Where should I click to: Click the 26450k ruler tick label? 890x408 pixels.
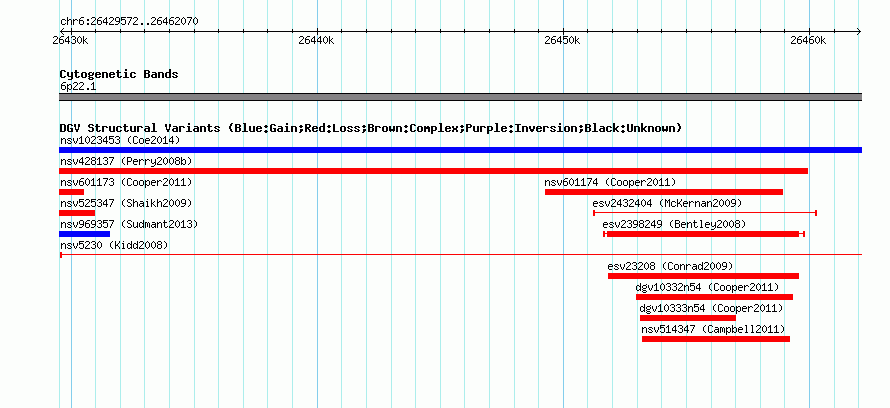click(x=562, y=40)
